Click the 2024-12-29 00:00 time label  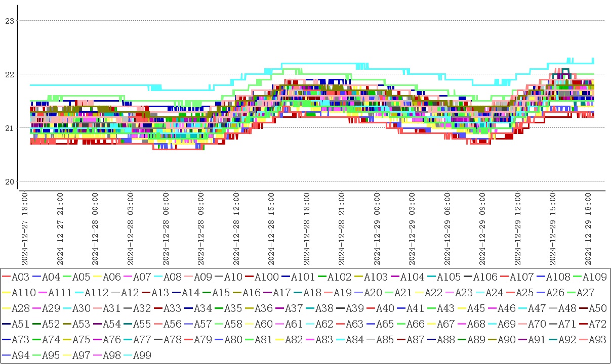[x=377, y=228]
